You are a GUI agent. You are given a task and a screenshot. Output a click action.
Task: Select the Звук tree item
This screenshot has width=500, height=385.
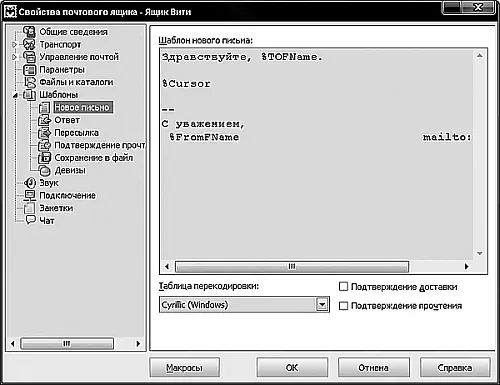49,183
